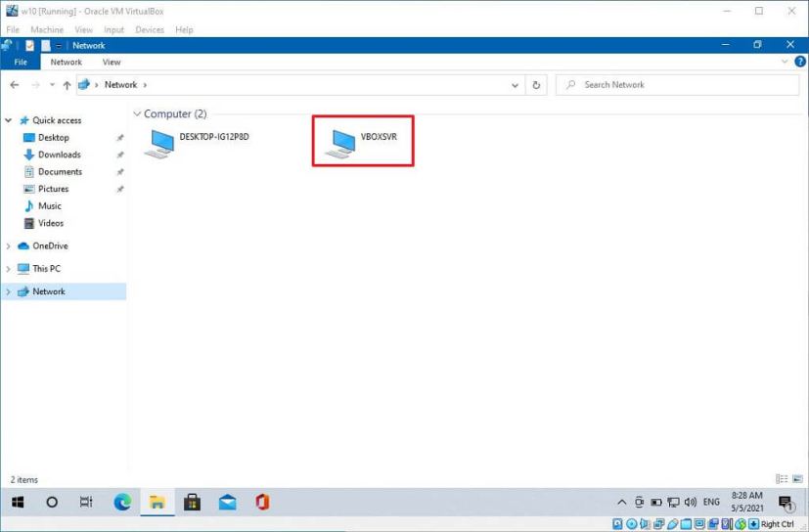The height and width of the screenshot is (532, 809).
Task: Expand the OneDrive tree node
Action: pos(8,246)
